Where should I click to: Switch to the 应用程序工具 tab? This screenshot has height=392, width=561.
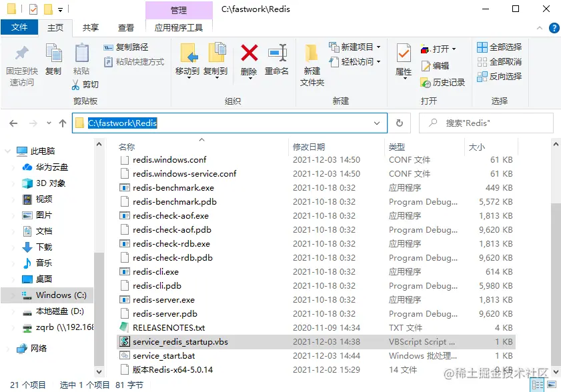(179, 27)
